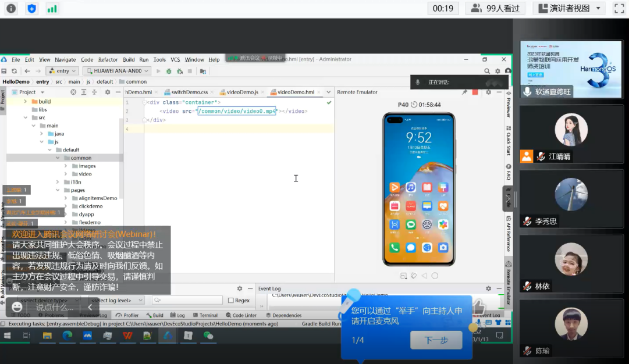Open WeChat from the Windows taskbar

[x=208, y=336]
